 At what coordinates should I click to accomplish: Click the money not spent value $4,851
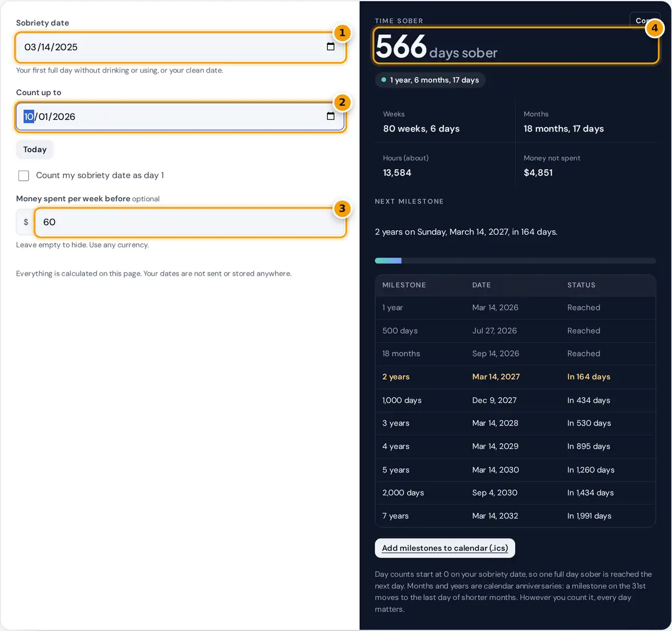pyautogui.click(x=538, y=173)
